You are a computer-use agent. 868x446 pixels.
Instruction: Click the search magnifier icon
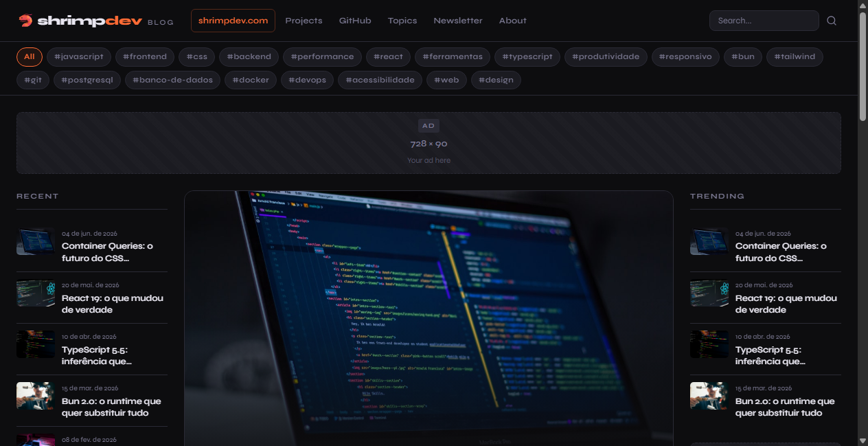(x=832, y=21)
